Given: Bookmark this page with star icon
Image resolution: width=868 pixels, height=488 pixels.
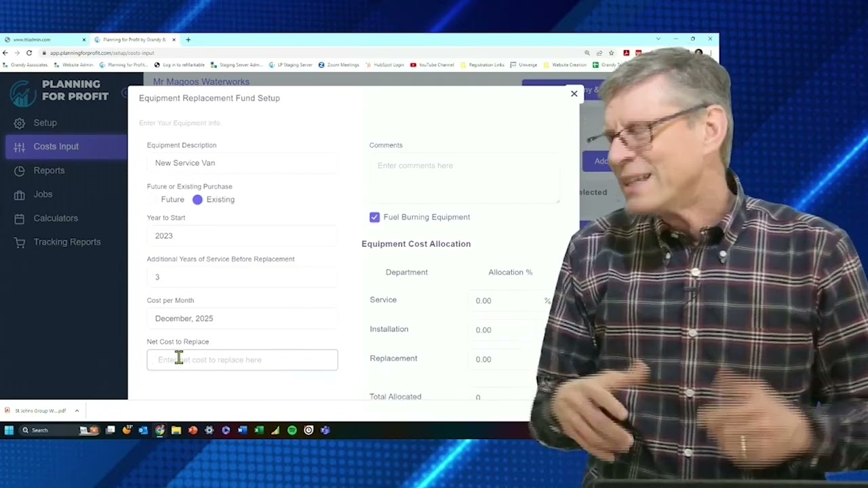Looking at the screenshot, I should (x=611, y=53).
